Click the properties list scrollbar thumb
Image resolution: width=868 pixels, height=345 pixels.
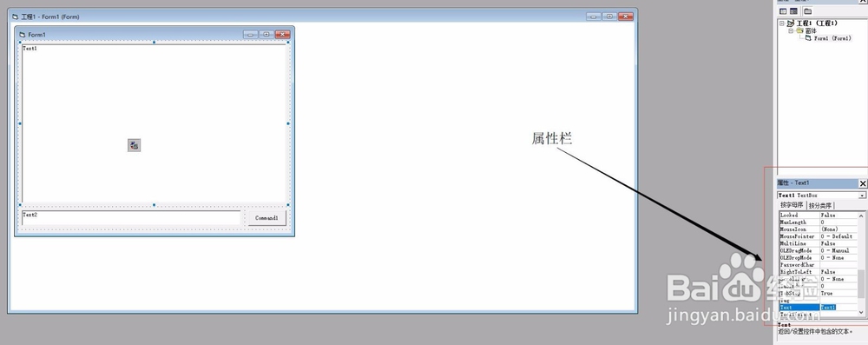pos(861,284)
